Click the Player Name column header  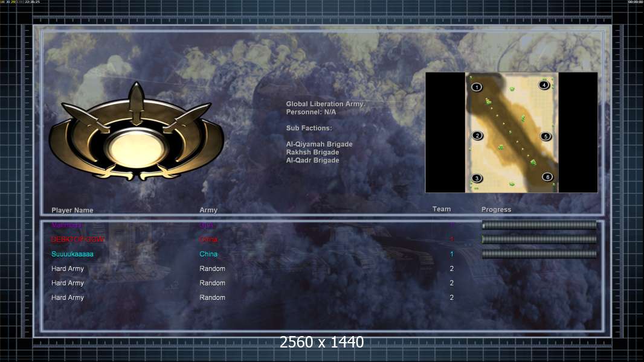[x=72, y=210]
